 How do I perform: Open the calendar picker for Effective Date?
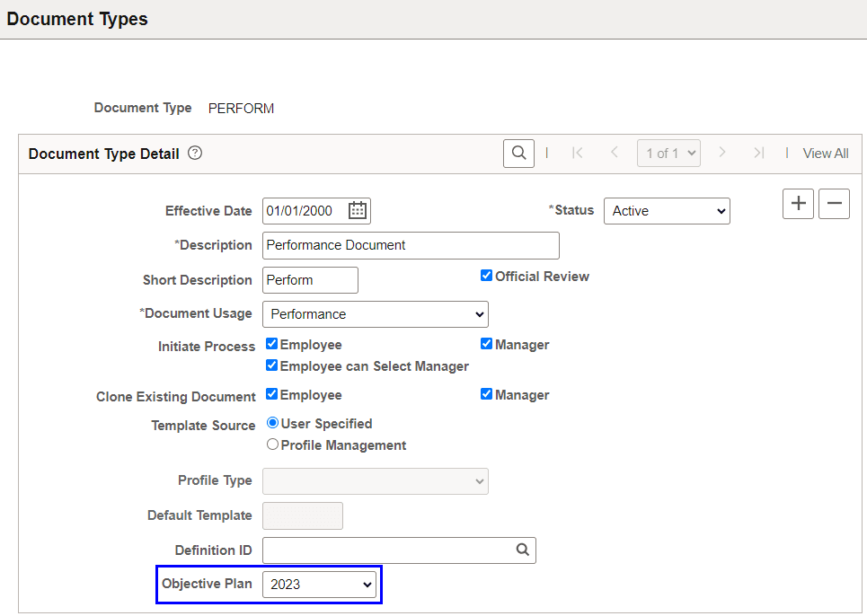356,210
